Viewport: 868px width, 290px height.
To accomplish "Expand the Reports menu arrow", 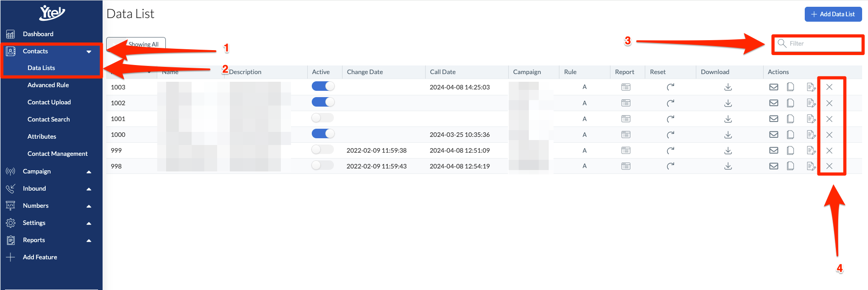I will pyautogui.click(x=89, y=240).
